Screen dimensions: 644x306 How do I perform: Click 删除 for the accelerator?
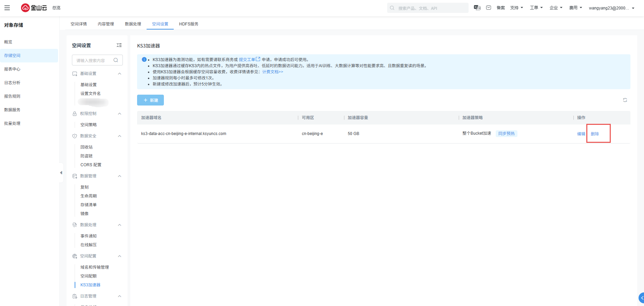(x=595, y=134)
